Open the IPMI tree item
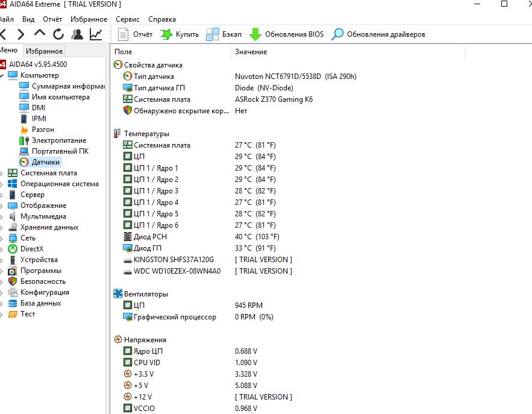 [x=39, y=119]
